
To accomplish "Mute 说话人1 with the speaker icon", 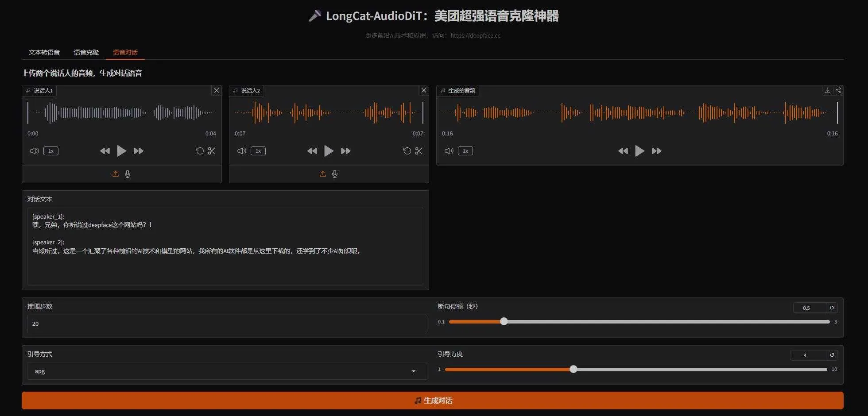I will coord(34,151).
